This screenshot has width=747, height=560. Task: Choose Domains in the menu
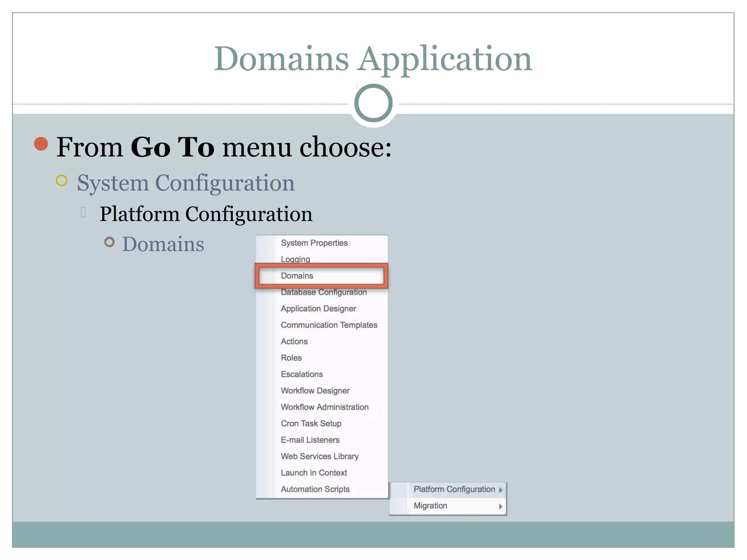[297, 276]
